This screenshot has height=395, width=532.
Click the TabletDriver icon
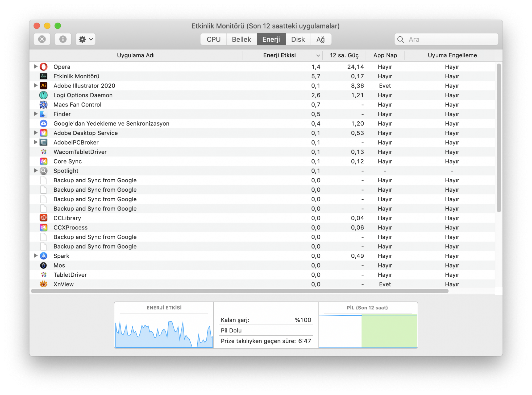point(44,275)
